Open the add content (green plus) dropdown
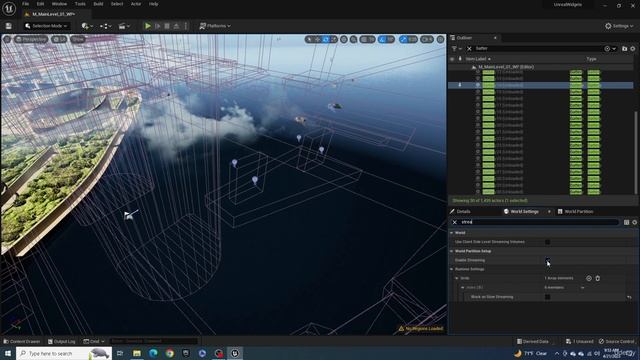The width and height of the screenshot is (640, 360). click(x=87, y=26)
